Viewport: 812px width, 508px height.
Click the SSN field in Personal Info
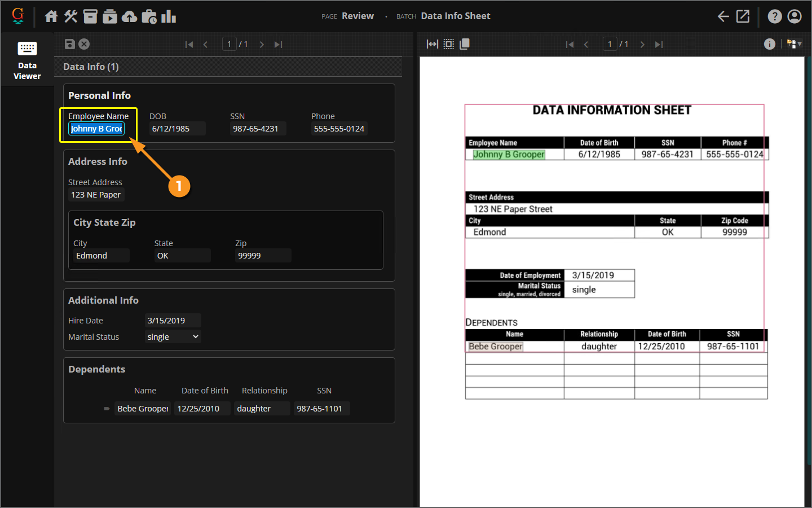[258, 129]
